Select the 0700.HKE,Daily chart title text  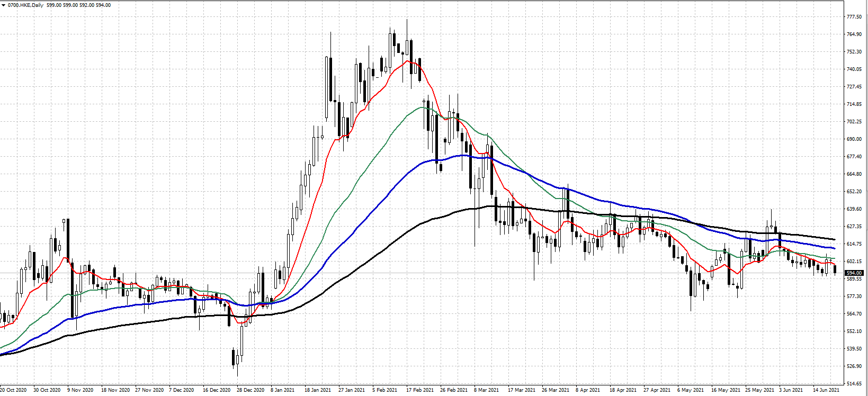pos(25,5)
